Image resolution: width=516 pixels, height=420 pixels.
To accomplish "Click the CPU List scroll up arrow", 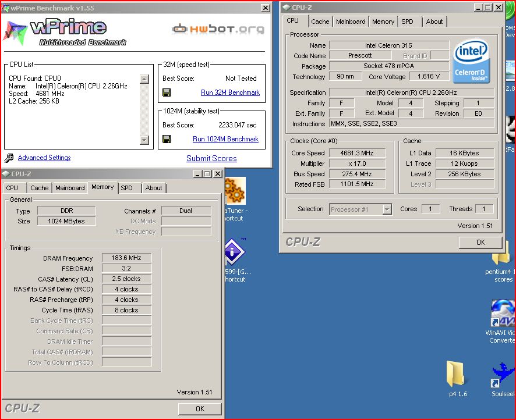I will point(144,79).
